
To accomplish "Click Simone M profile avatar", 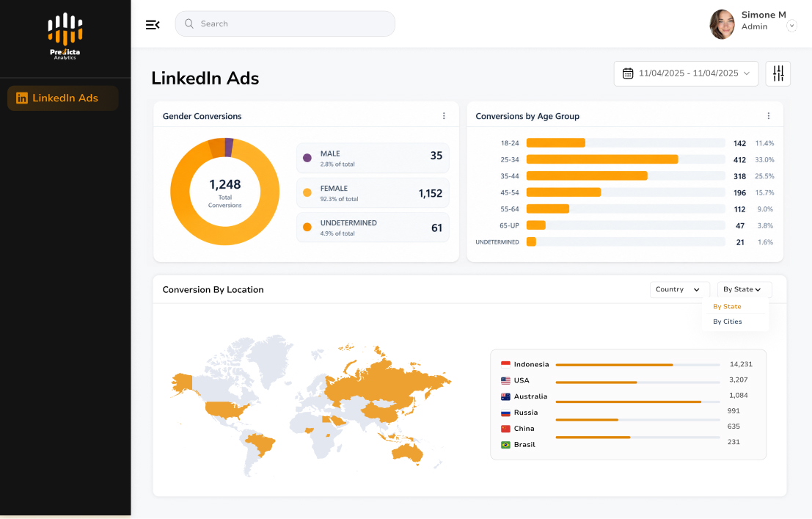I will (722, 24).
